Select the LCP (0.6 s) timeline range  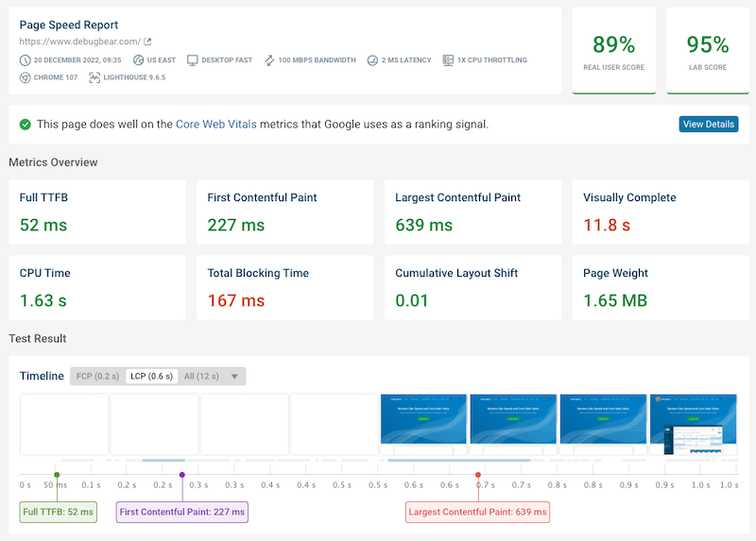pos(152,376)
